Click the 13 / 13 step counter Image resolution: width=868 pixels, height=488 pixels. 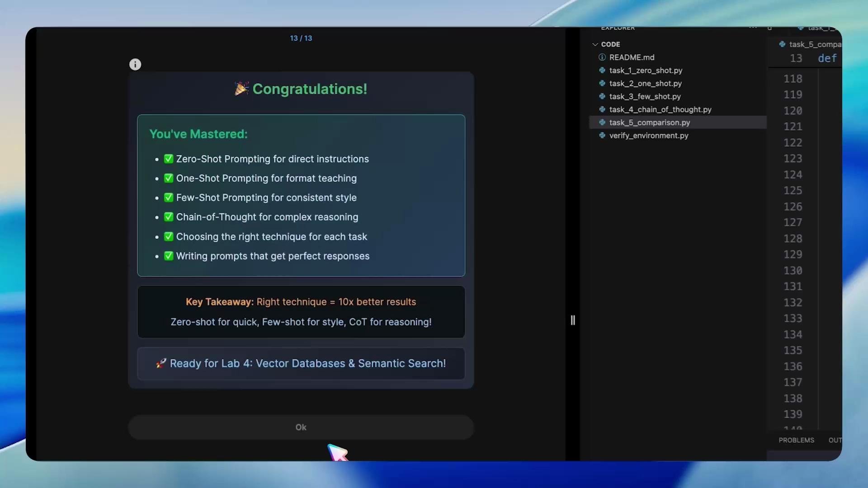pyautogui.click(x=301, y=38)
